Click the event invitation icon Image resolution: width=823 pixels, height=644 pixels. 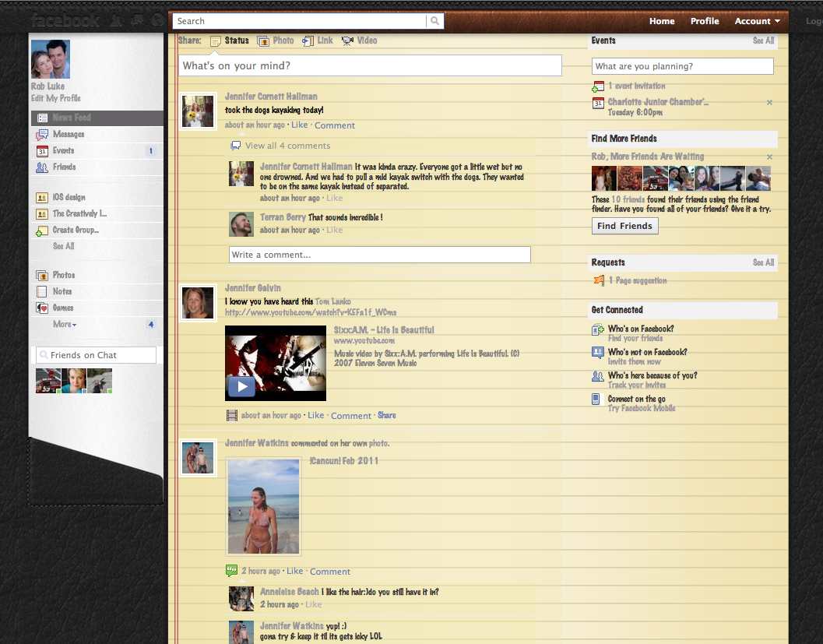coord(598,86)
